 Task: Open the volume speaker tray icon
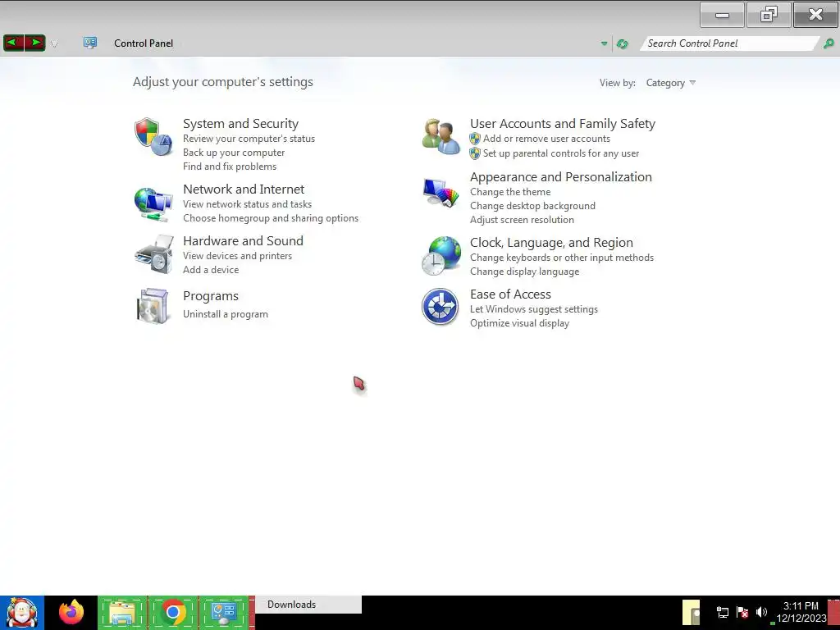(x=761, y=612)
